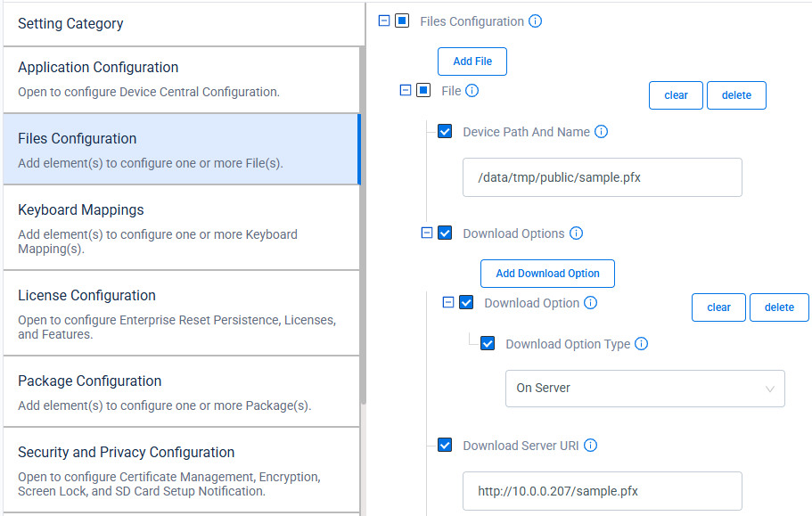Uncheck the Download Option checkbox
Screen dimensions: 812x516
pyautogui.click(x=466, y=302)
